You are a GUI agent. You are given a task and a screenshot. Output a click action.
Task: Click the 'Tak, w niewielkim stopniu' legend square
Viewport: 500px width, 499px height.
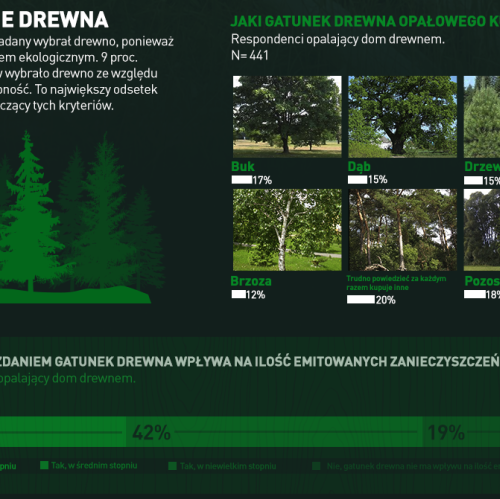coord(172,466)
